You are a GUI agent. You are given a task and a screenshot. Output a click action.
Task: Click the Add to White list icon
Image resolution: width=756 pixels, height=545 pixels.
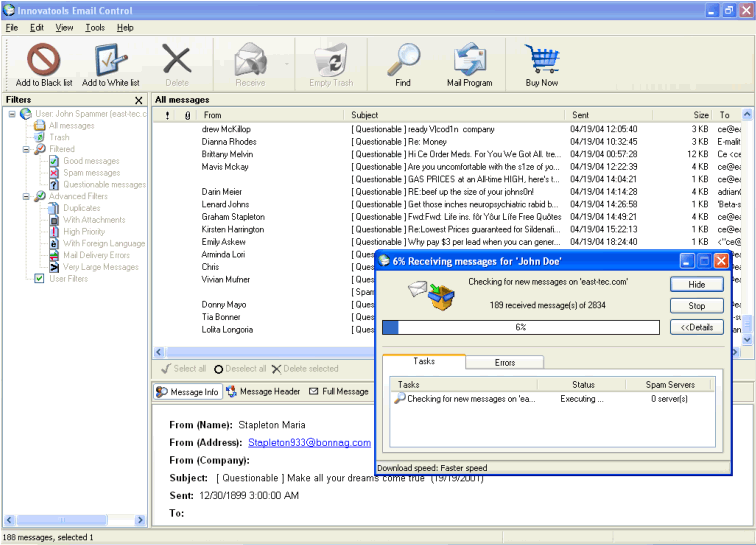(111, 59)
